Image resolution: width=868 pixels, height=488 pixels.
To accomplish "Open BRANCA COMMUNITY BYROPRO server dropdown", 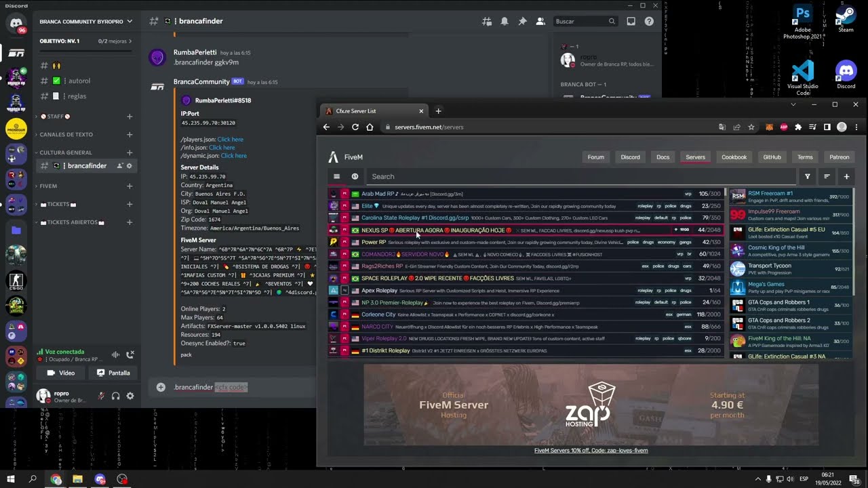I will 85,21.
